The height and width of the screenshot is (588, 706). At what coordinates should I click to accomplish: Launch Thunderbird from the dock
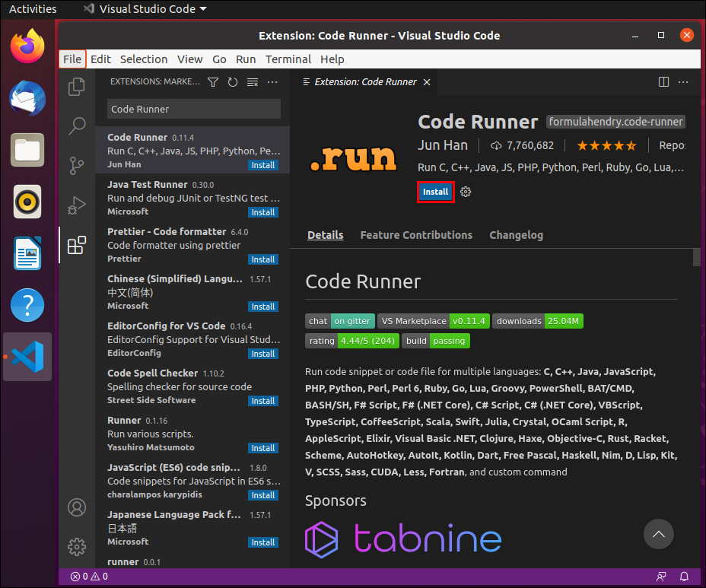pyautogui.click(x=27, y=98)
